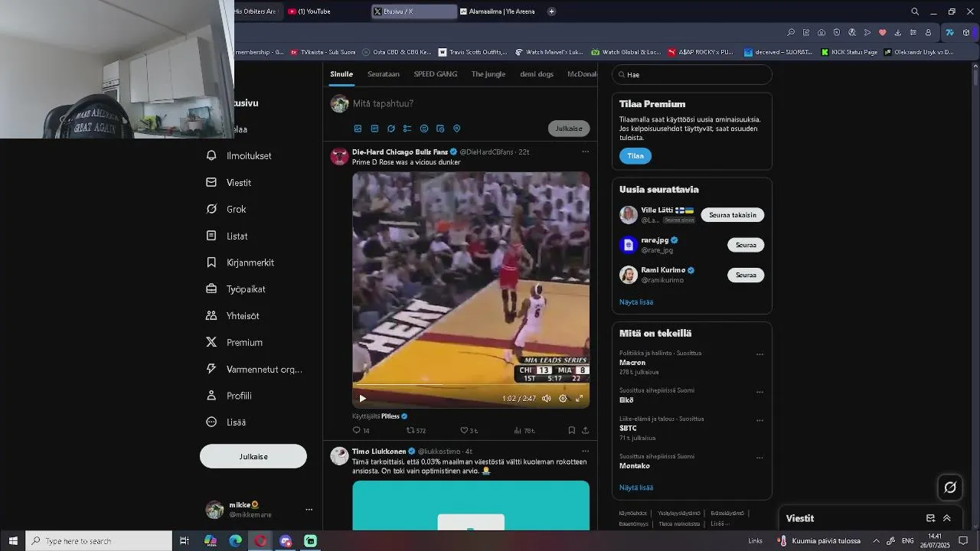Enhance post with Grok compose icon
The width and height of the screenshot is (980, 551).
[391, 129]
